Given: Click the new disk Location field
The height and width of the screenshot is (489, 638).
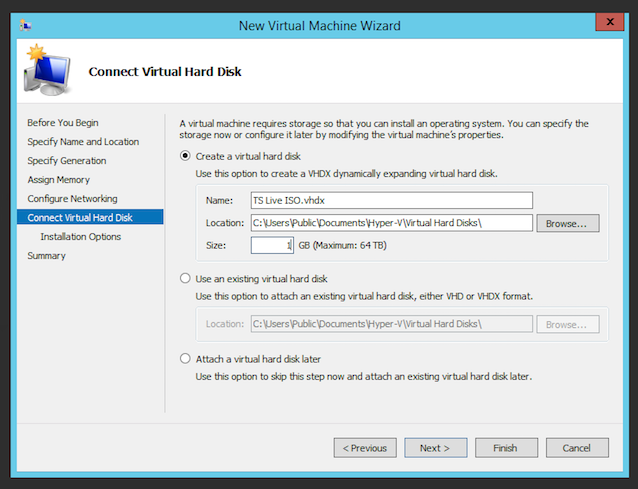Looking at the screenshot, I should [391, 223].
